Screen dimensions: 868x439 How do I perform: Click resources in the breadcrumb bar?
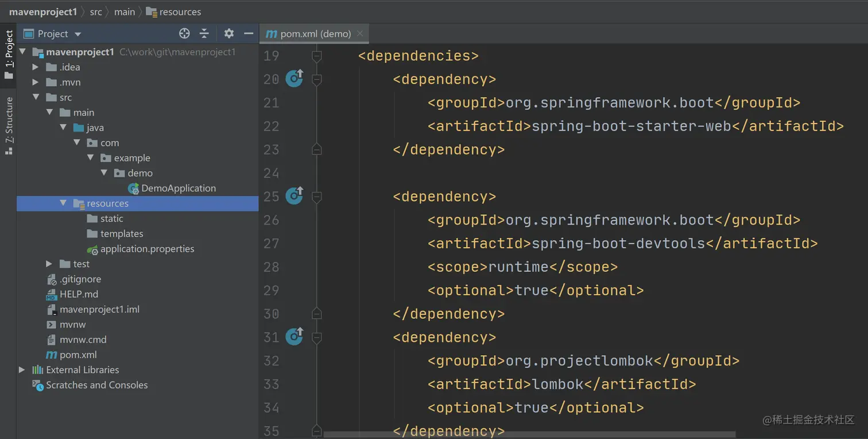174,11
